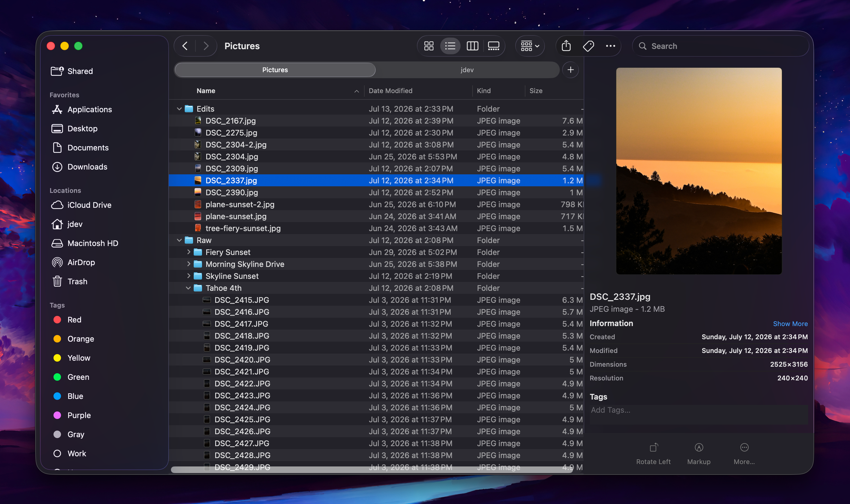Select the Blue tag in sidebar

tap(75, 396)
